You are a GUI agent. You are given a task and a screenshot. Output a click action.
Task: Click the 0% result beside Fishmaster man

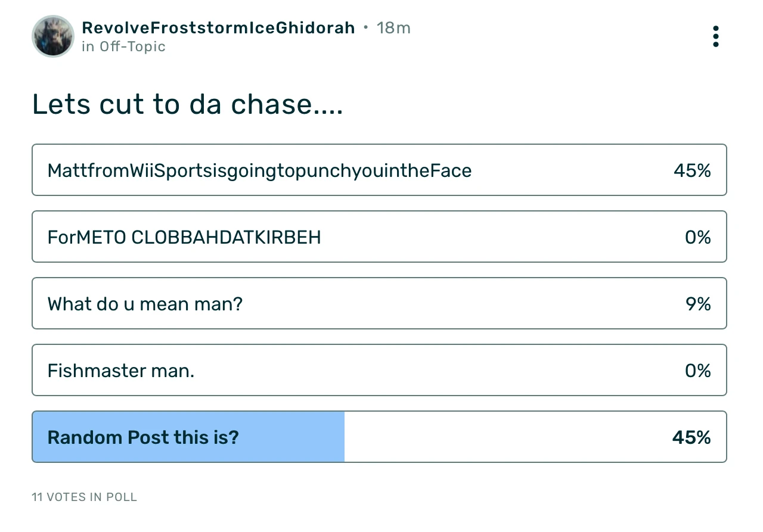coord(697,371)
